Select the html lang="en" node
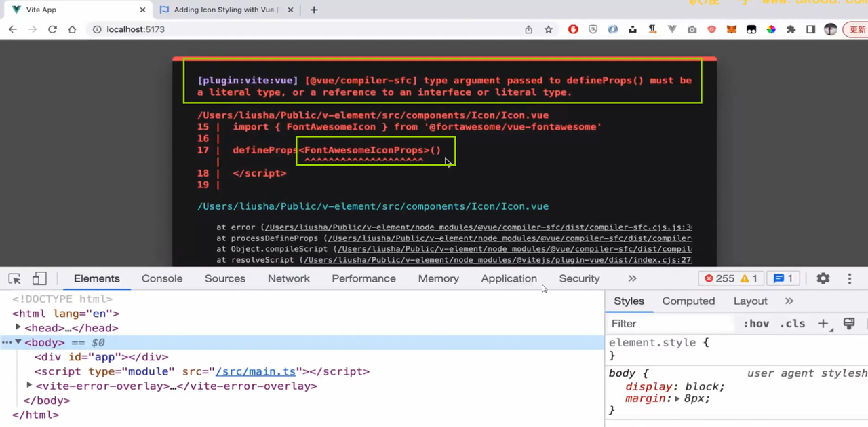Screen dimensions: 868x427 click(x=66, y=313)
